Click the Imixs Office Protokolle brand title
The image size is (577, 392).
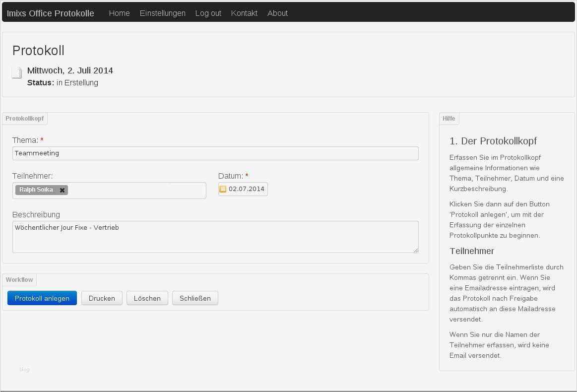click(x=51, y=13)
